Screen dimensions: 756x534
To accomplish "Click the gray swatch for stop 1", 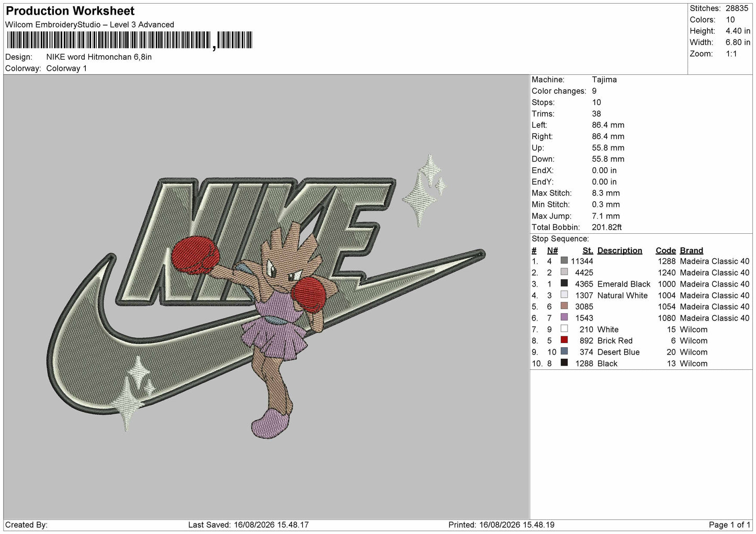I will tap(564, 261).
